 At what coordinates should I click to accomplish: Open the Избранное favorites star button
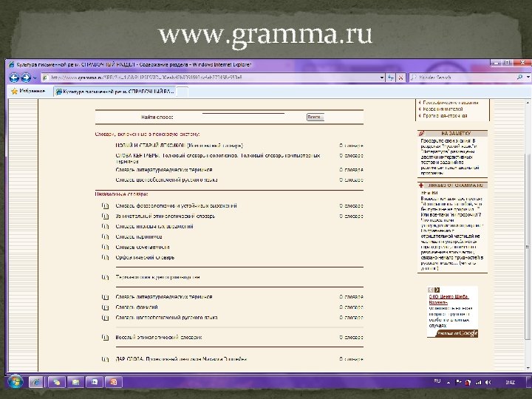tap(28, 92)
